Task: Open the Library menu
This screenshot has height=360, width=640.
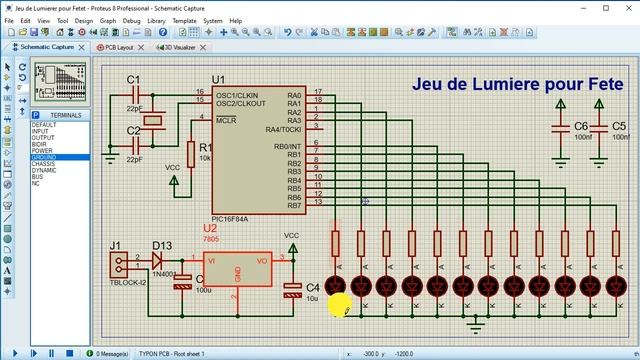Action: (x=156, y=21)
